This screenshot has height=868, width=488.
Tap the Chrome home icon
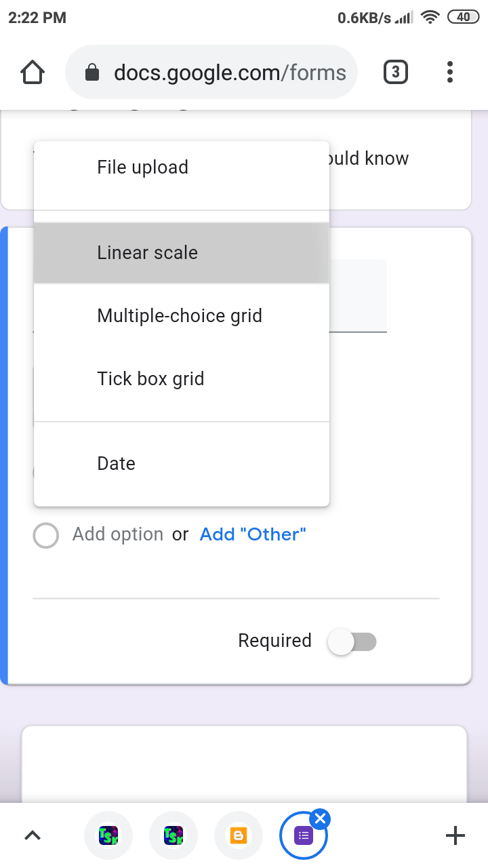coord(33,72)
